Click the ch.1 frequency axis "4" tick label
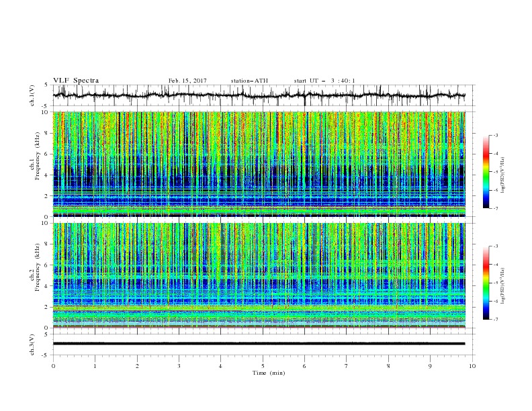 point(48,175)
